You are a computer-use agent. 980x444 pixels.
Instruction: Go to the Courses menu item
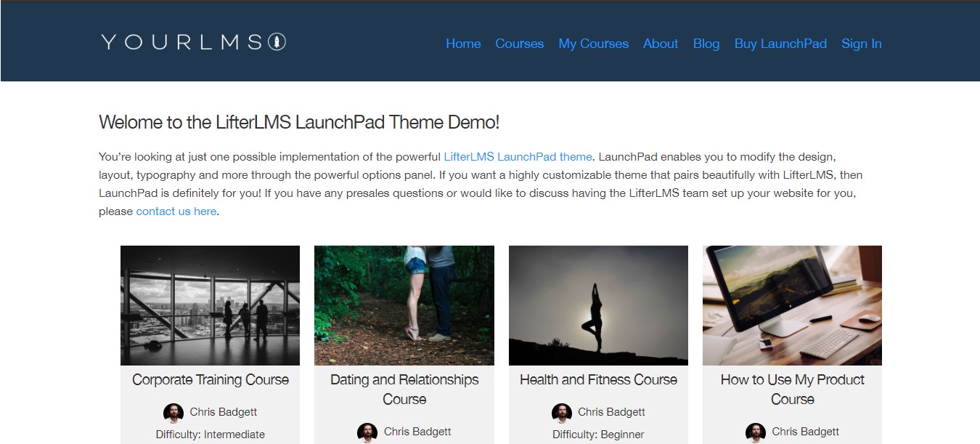click(520, 44)
